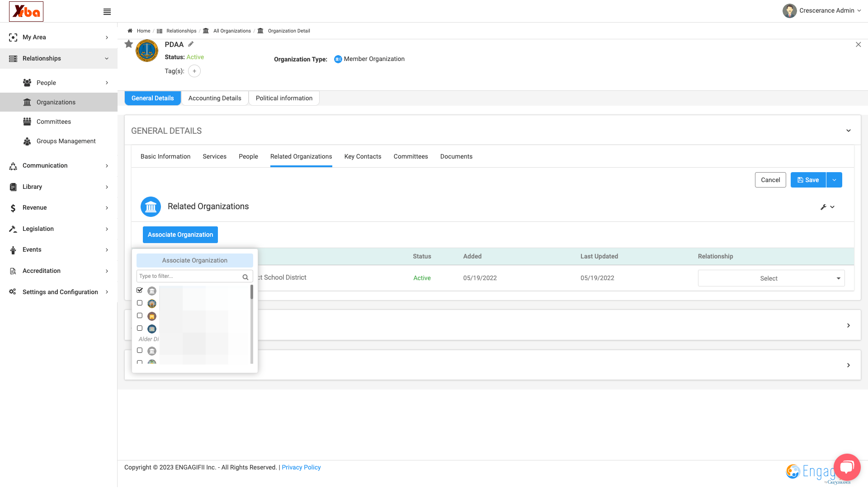Viewport: 868px width, 488px height.
Task: Click the Save button
Action: pyautogui.click(x=808, y=180)
